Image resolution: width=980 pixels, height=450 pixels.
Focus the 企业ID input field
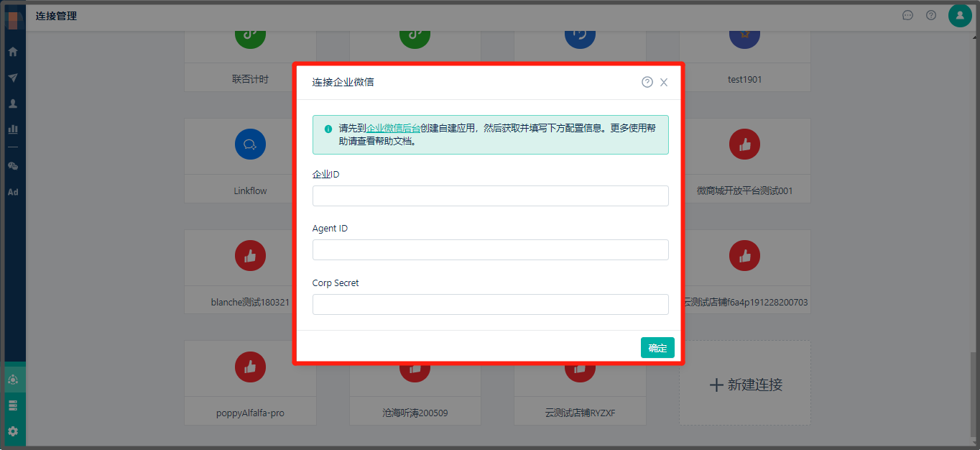click(x=490, y=196)
